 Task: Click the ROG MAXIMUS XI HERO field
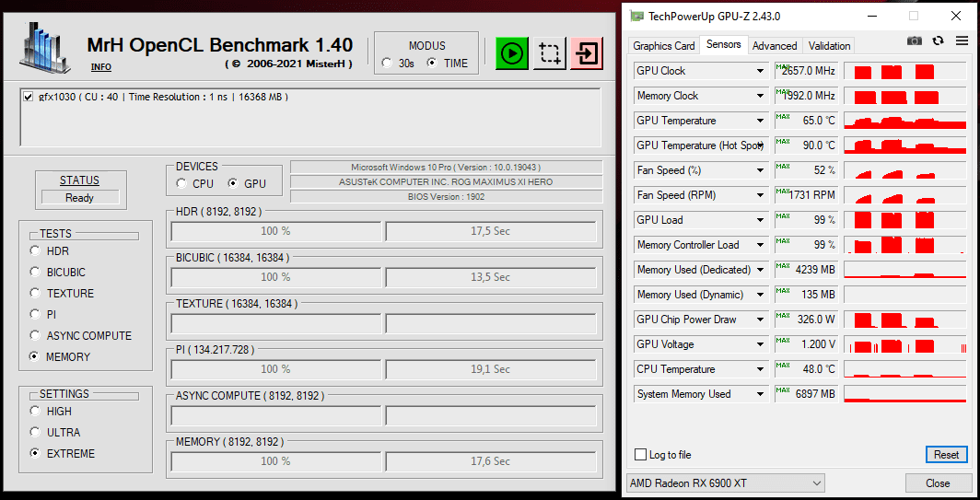[x=446, y=182]
